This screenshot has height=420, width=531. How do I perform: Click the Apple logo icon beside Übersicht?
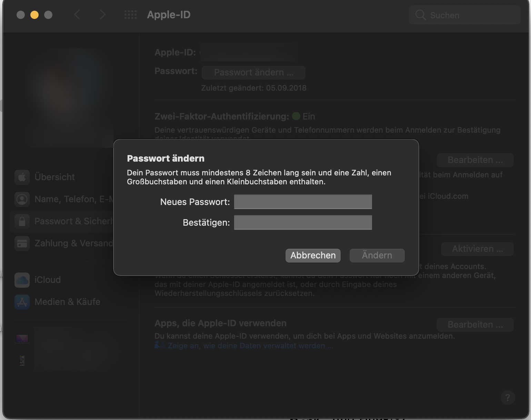click(x=22, y=177)
